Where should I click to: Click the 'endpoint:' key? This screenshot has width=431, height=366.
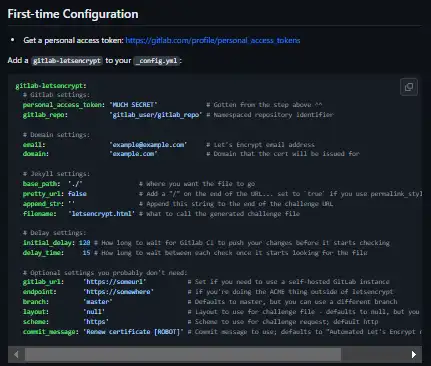[x=40, y=292]
